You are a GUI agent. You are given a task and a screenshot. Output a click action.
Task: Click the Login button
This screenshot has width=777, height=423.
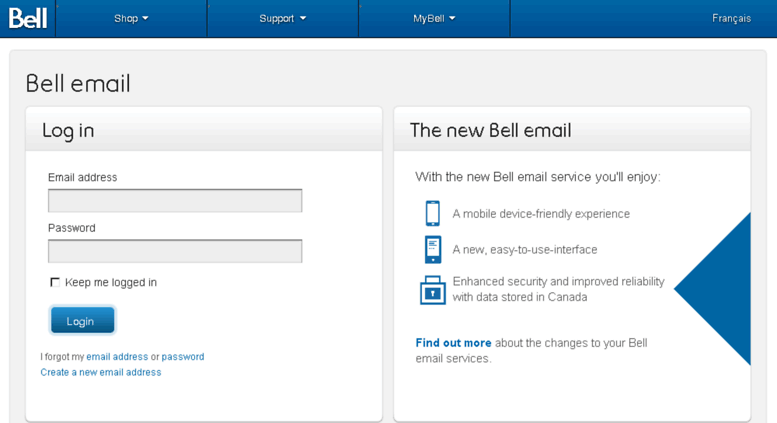click(x=83, y=320)
